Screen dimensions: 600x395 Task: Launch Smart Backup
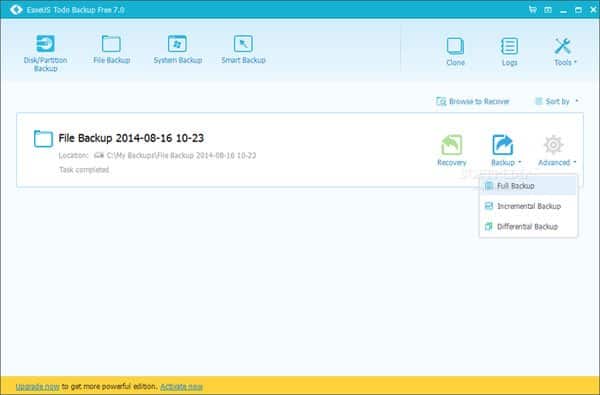point(243,49)
